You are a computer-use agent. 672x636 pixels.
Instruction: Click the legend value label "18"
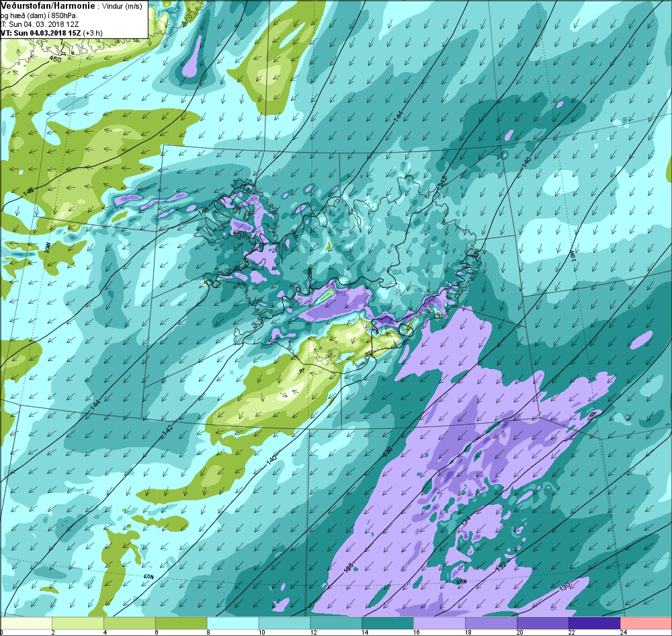coord(468,632)
